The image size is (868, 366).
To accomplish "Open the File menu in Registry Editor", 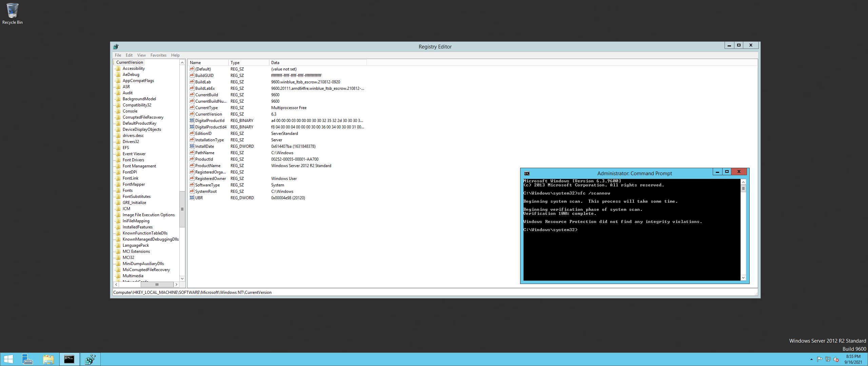I will click(x=118, y=55).
